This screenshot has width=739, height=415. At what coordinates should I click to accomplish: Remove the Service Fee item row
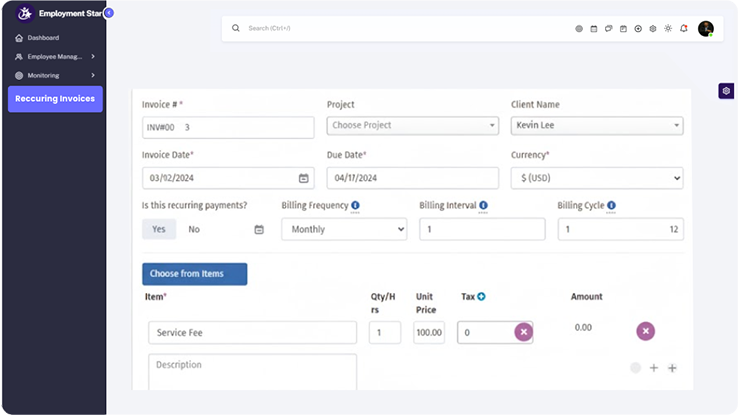(646, 331)
